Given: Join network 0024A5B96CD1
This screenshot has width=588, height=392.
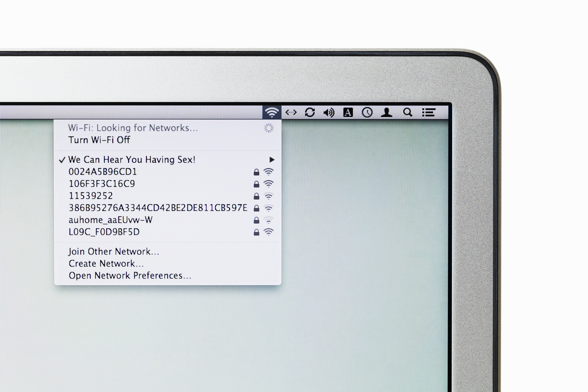Looking at the screenshot, I should click(102, 172).
